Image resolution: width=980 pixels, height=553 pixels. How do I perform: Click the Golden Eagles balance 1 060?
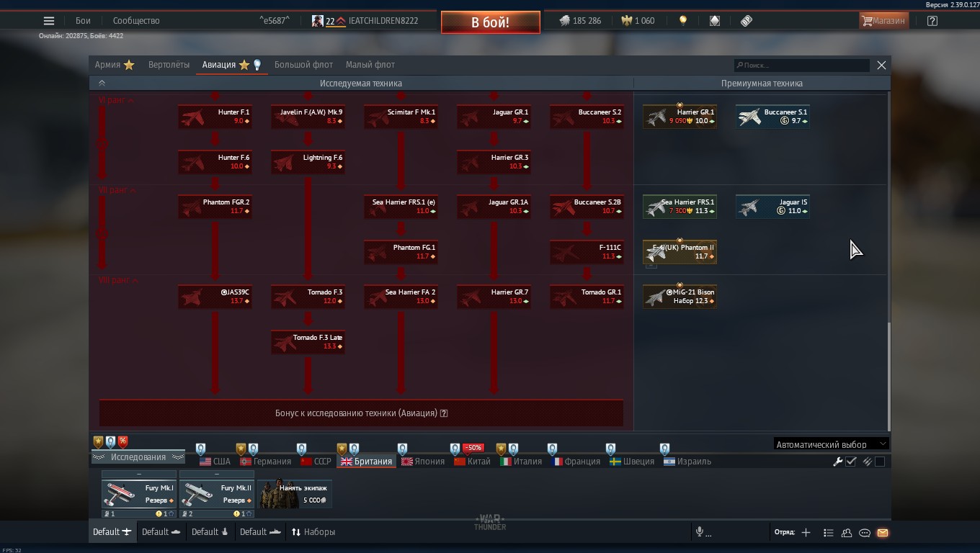click(637, 21)
